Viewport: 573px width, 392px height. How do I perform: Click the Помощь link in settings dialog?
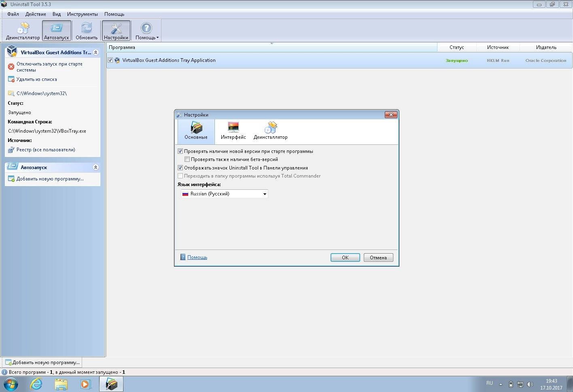tap(197, 257)
